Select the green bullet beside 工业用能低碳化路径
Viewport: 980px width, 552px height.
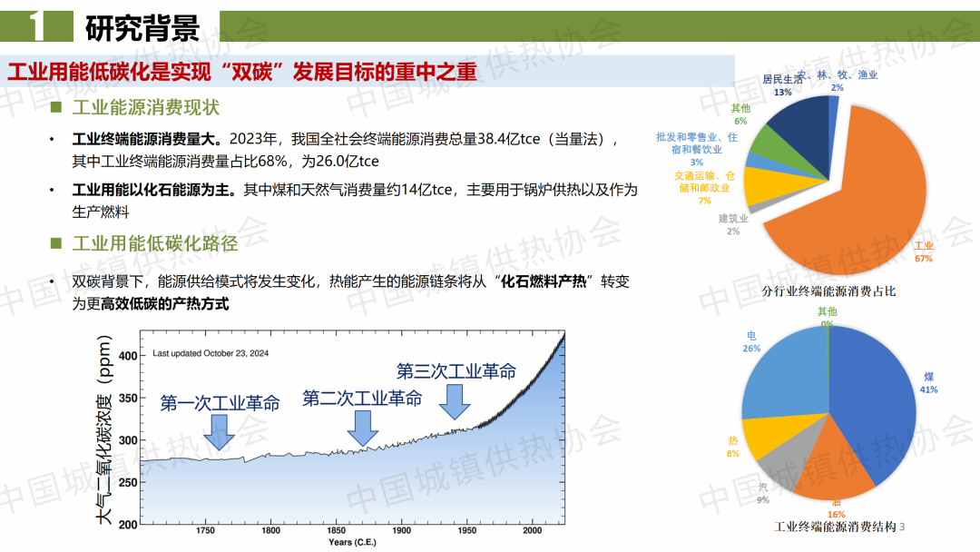pyautogui.click(x=55, y=243)
